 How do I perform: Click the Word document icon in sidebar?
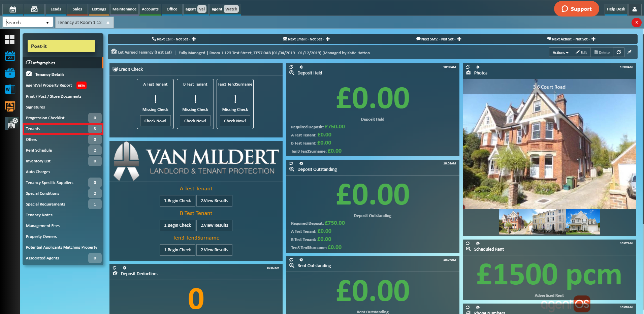point(10,89)
